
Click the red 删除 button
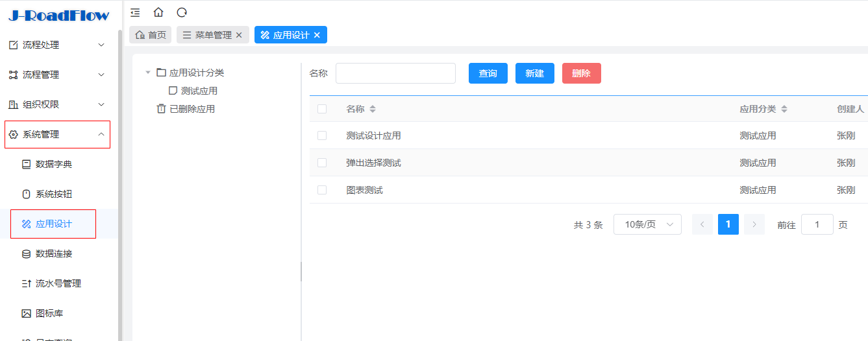click(581, 73)
